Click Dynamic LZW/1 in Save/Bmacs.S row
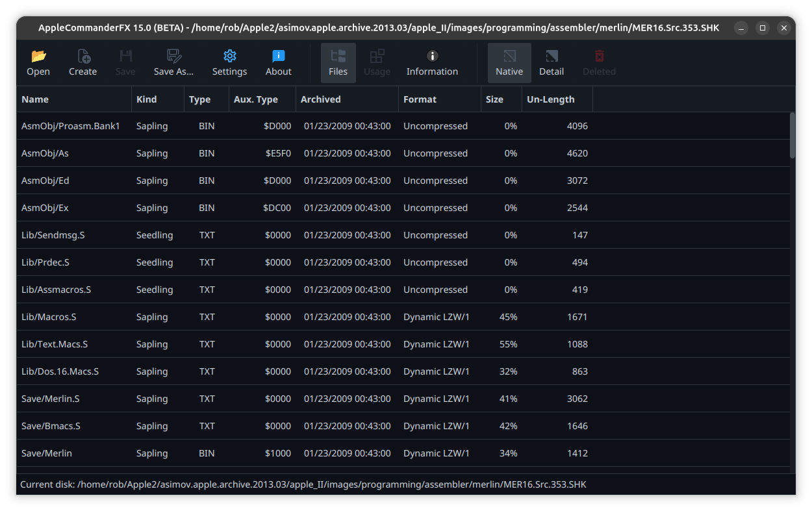 [437, 426]
